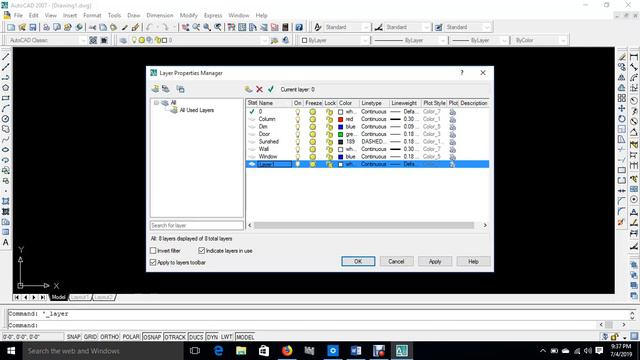
Task: Check the Invert filter checkbox
Action: 153,251
